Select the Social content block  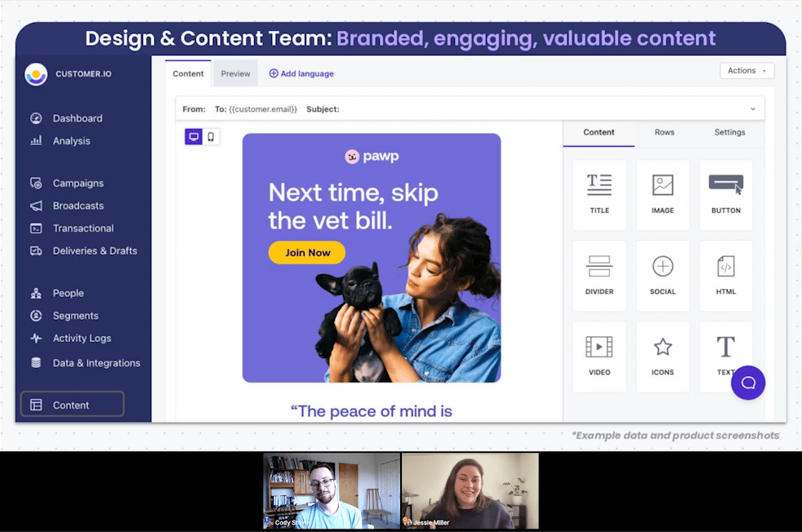coord(662,275)
